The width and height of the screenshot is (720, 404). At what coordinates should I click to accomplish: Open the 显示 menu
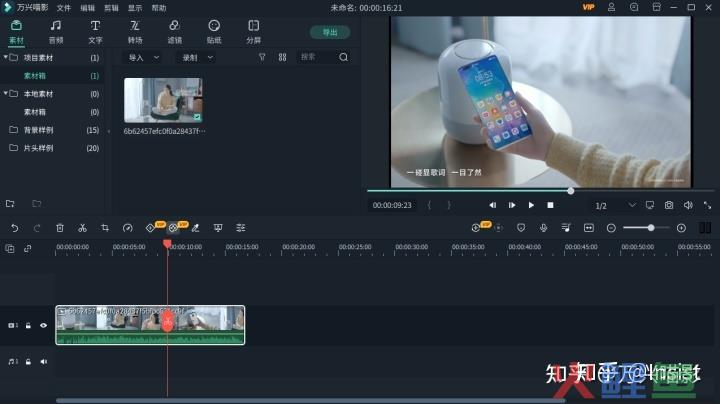tap(135, 8)
